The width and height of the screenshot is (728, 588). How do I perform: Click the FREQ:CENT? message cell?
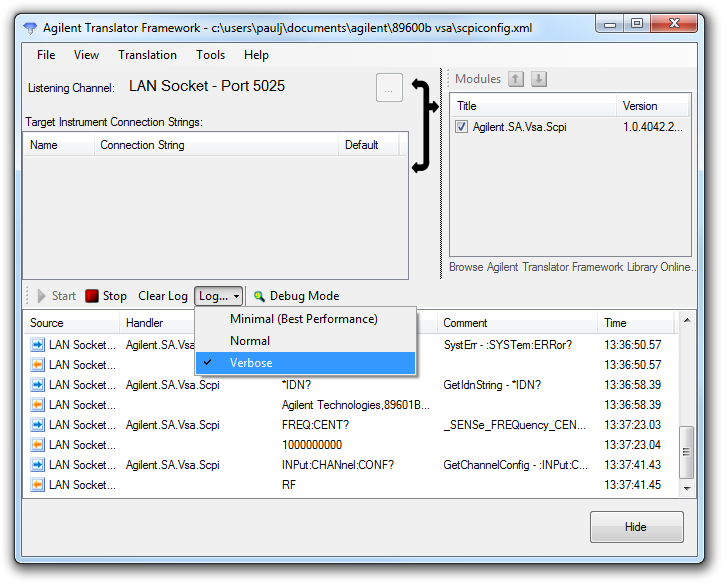[x=315, y=425]
